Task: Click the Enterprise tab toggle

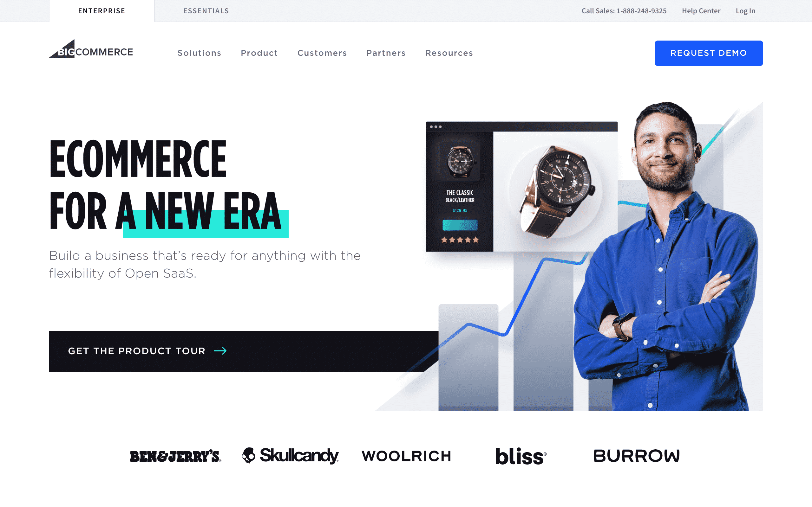Action: 102,11
